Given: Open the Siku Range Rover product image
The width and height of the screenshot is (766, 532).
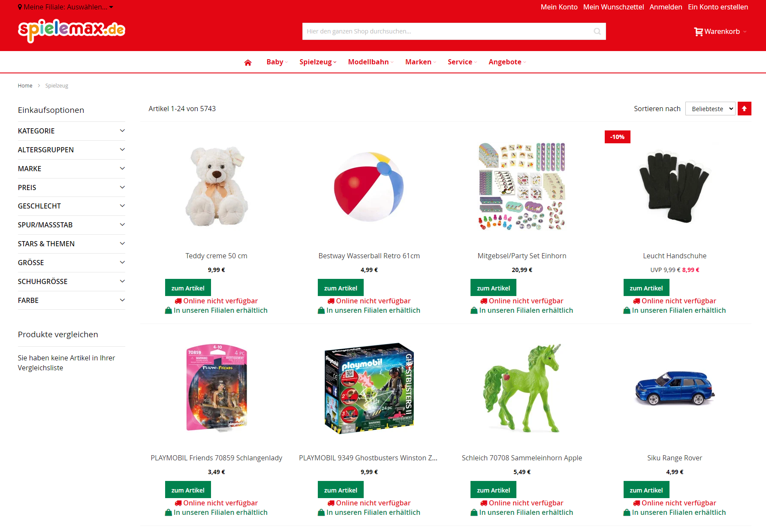Looking at the screenshot, I should [x=675, y=388].
